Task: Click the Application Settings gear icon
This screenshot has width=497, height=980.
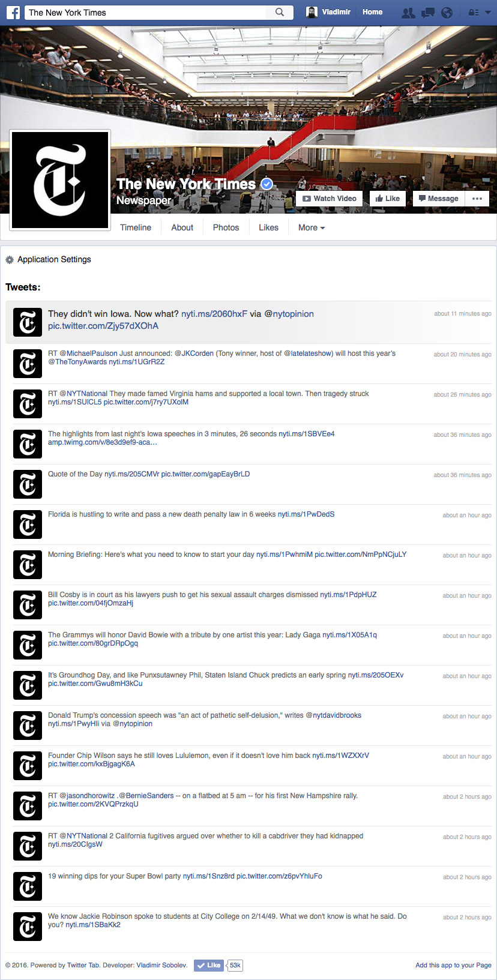Action: click(10, 260)
